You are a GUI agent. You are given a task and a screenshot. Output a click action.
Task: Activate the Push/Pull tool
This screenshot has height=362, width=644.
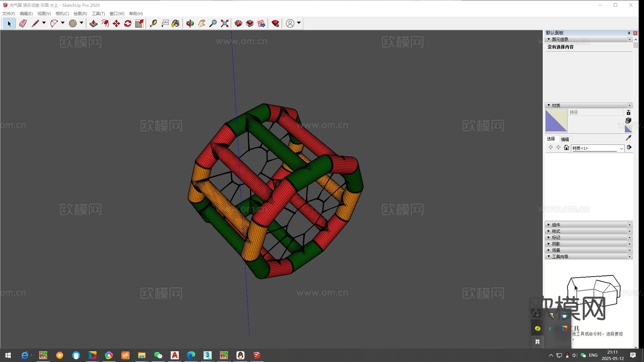coord(93,24)
